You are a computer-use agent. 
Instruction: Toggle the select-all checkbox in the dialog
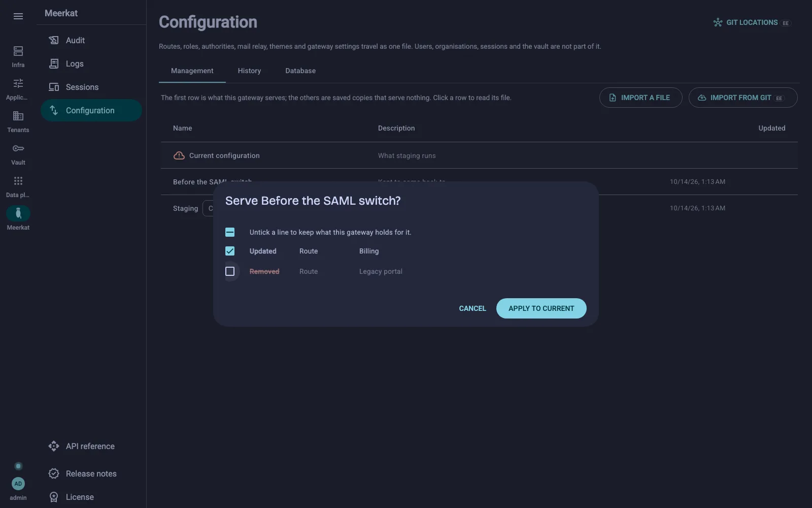230,232
